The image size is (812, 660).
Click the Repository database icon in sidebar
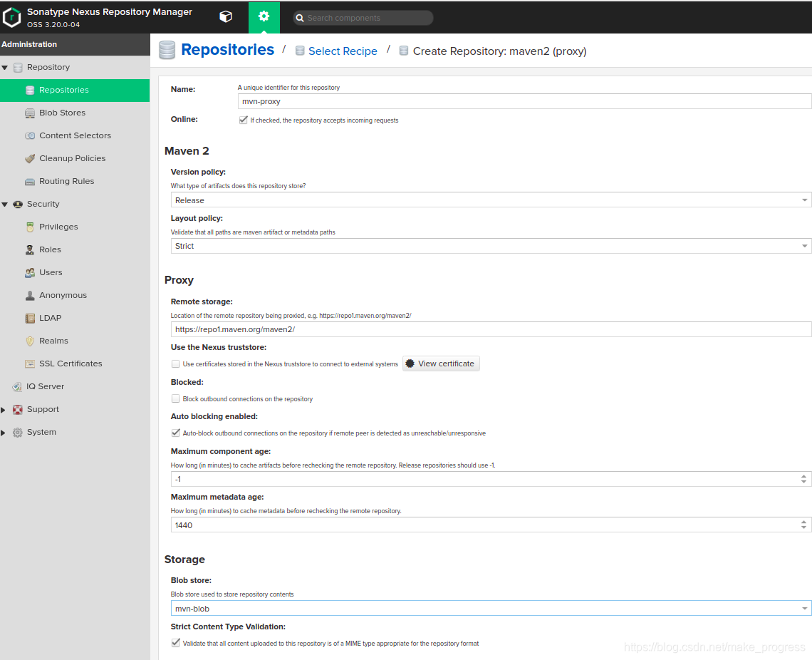coord(18,67)
